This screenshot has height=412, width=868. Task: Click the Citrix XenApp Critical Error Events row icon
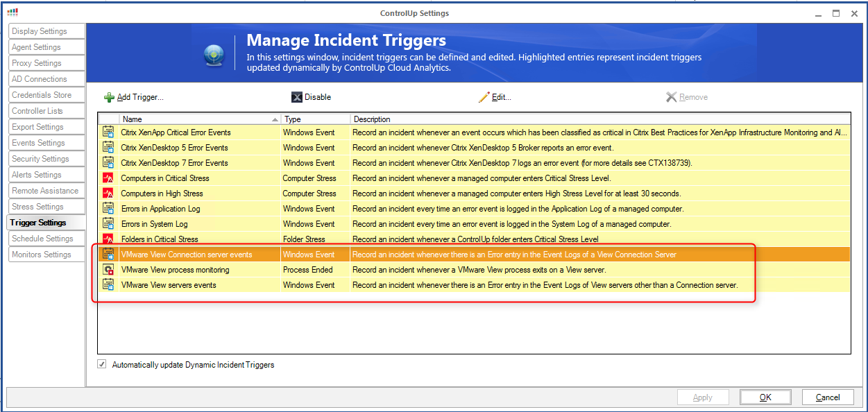108,132
